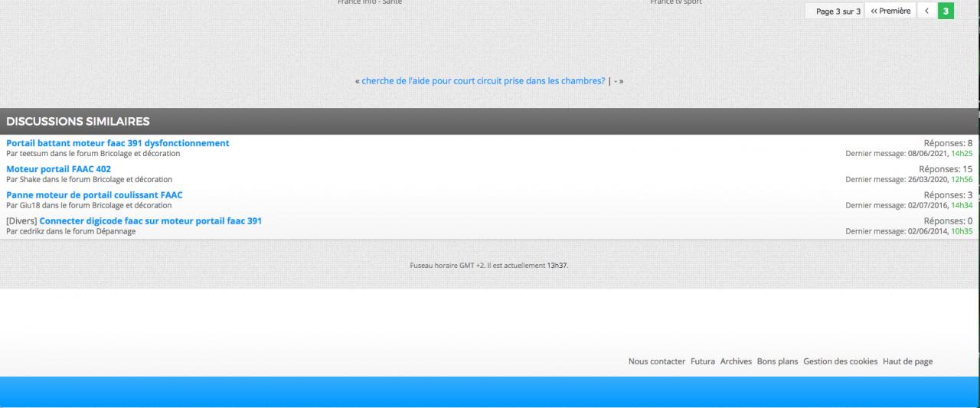Open Panne moteur de portail coulissant FAAC
980x408 pixels.
pos(94,195)
